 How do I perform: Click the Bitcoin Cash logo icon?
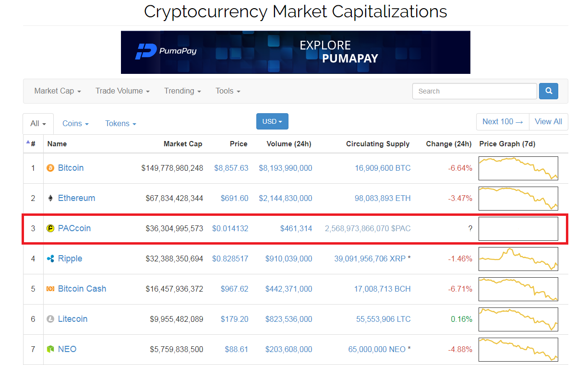50,289
